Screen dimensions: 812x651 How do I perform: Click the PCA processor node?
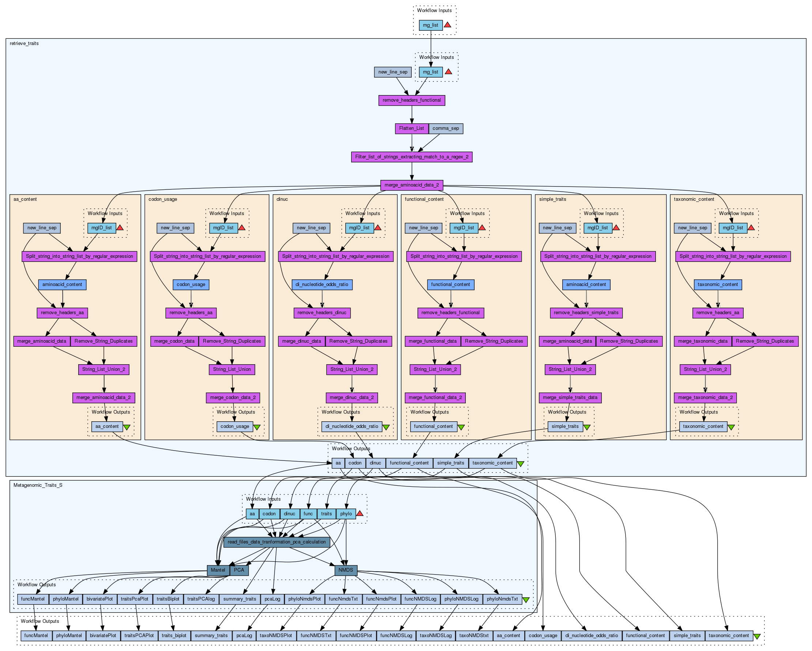coord(239,570)
